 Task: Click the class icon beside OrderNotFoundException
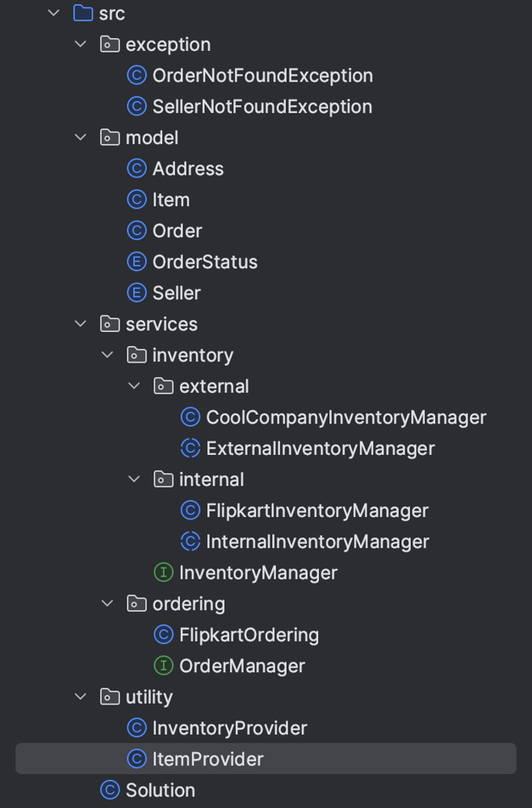(136, 76)
